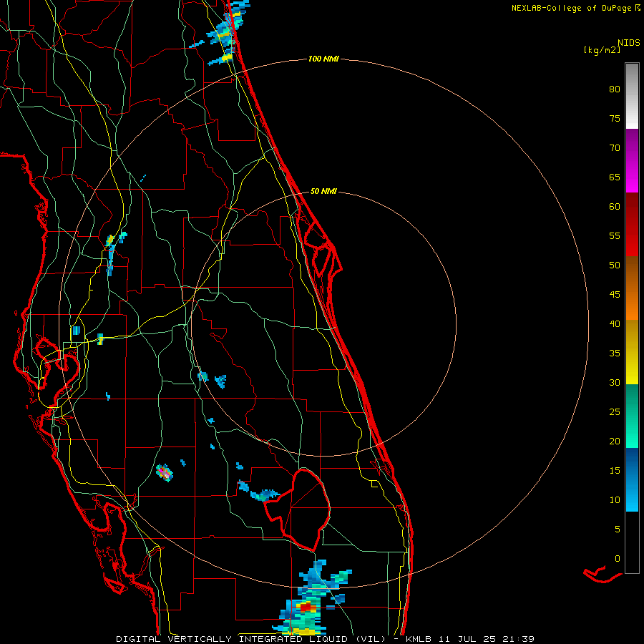Click the 50 NMI range ring label
644x644 pixels.
pos(323,191)
